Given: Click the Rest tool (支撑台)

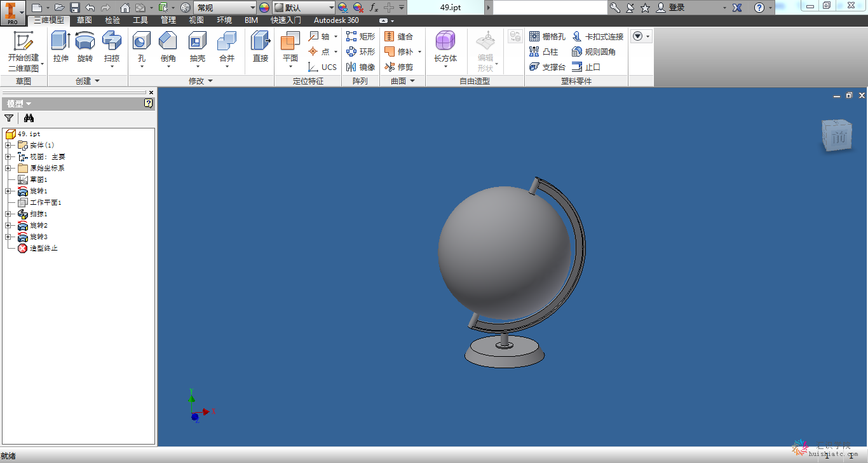Looking at the screenshot, I should (x=547, y=67).
